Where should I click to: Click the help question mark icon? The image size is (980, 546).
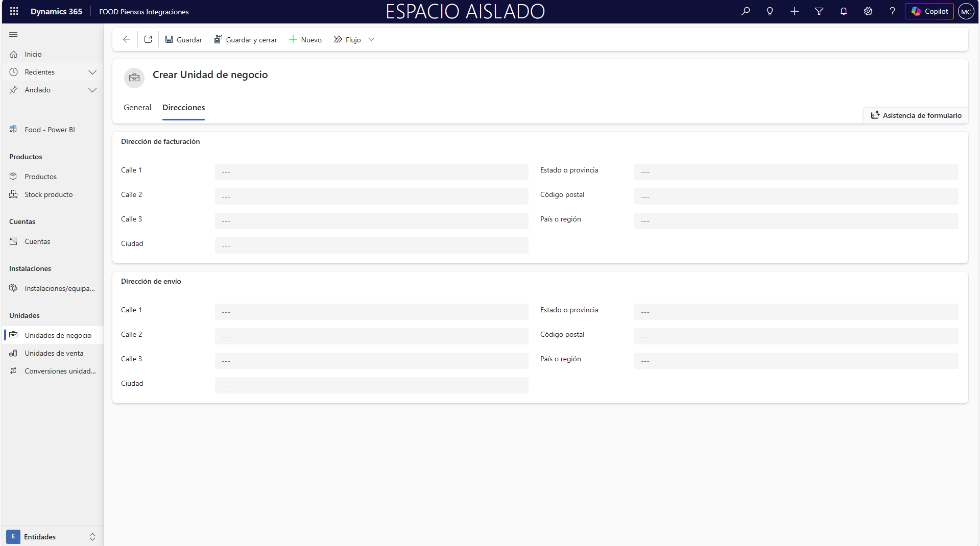click(892, 11)
